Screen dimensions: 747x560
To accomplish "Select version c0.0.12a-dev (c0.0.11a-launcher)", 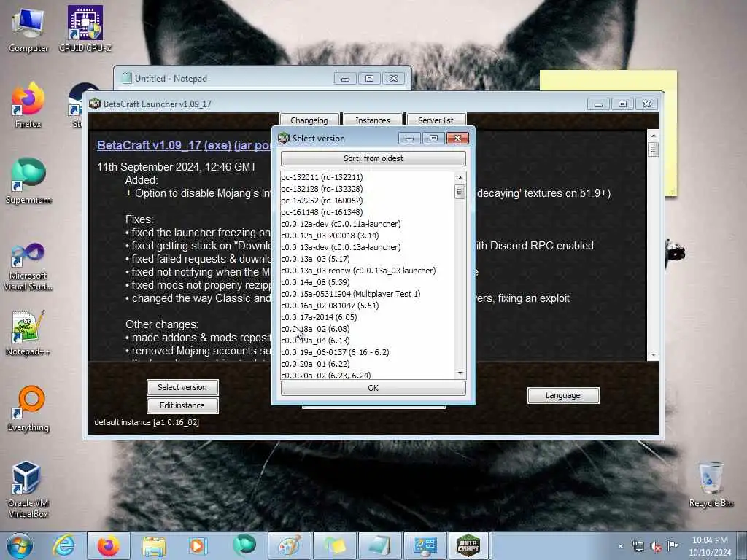I will coord(368,224).
